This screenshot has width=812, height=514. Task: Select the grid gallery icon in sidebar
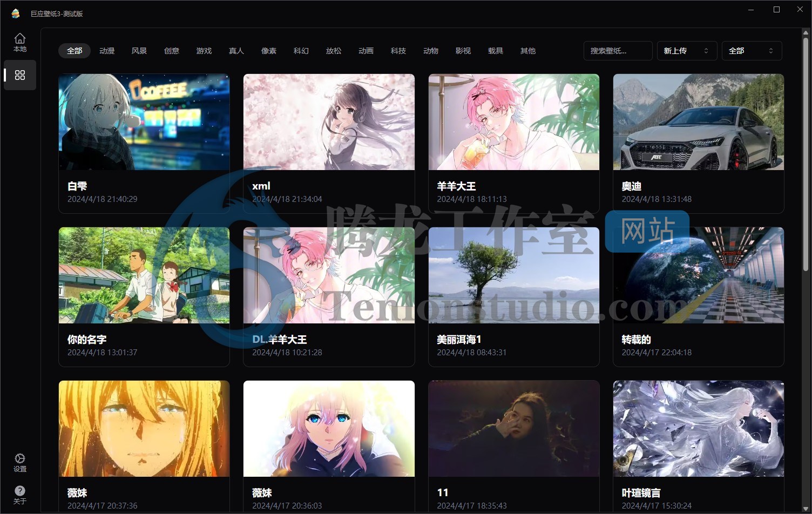[x=20, y=75]
